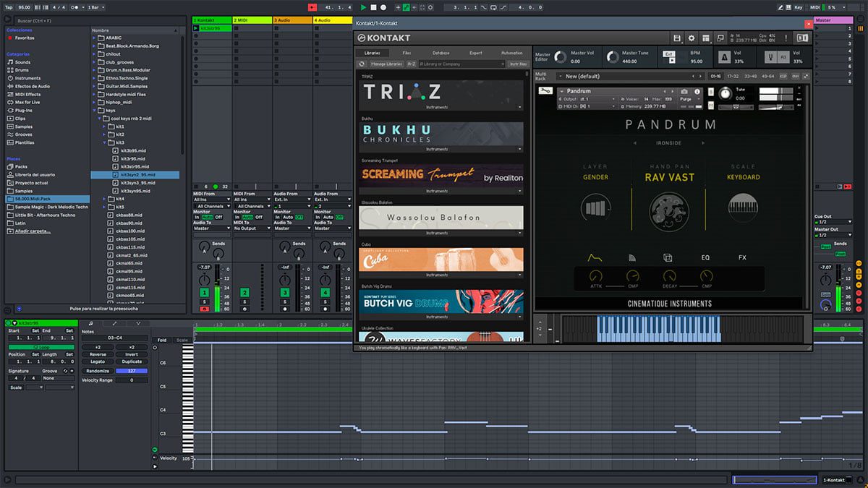Click the Legato button
The image size is (868, 488).
coord(98,362)
